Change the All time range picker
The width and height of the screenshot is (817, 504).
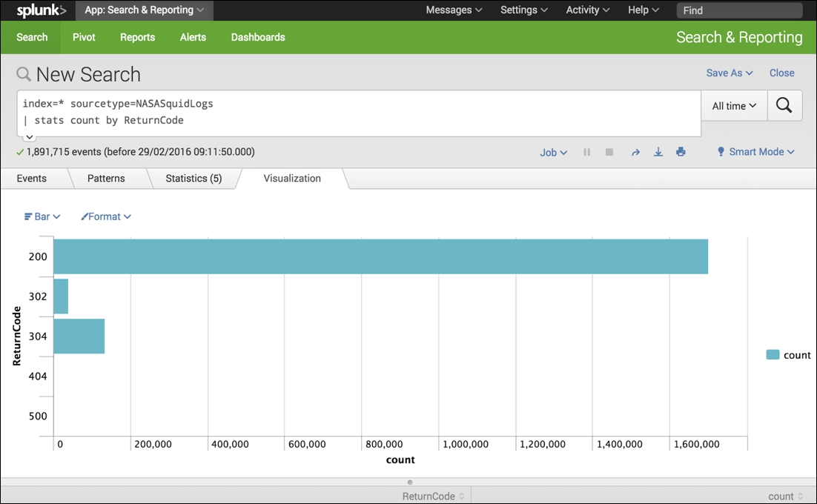pos(734,106)
